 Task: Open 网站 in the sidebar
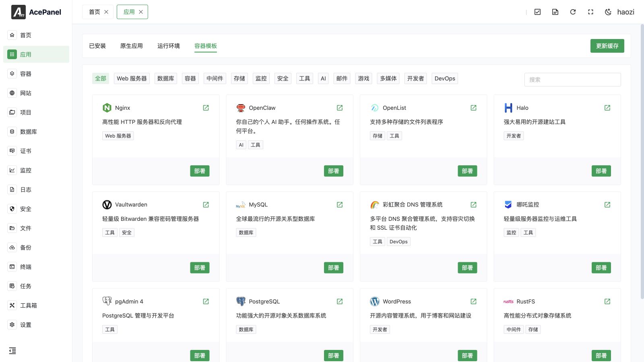[36, 93]
